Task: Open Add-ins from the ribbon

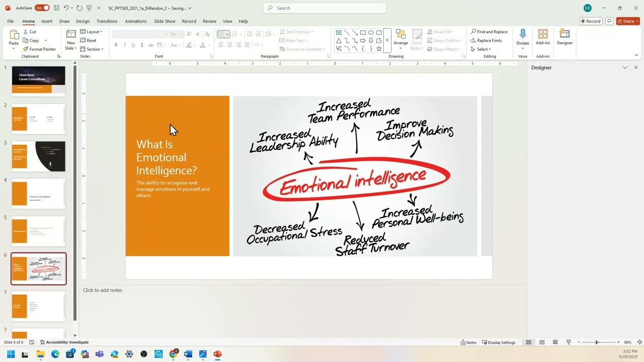Action: point(543,37)
